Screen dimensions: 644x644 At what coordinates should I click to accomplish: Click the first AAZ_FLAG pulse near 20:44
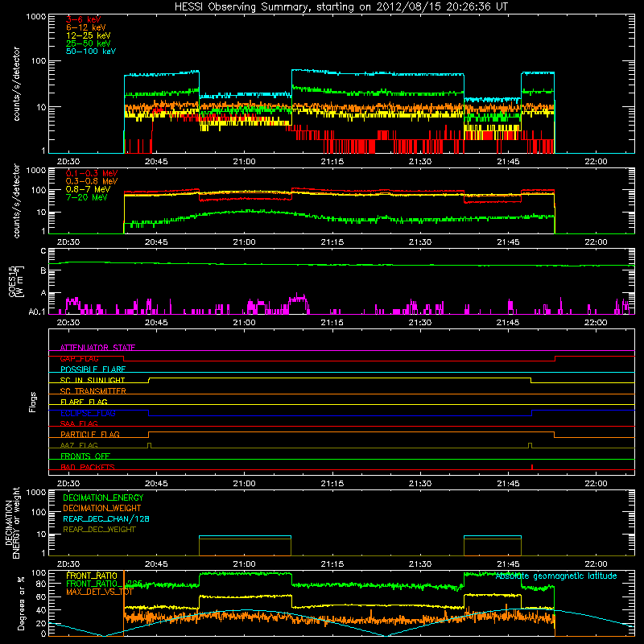coord(150,445)
